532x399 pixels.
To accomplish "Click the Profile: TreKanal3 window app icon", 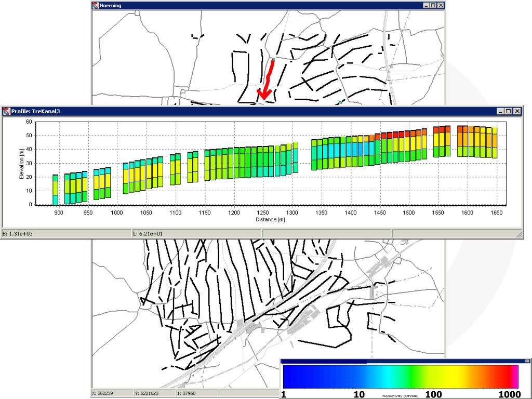I will coord(6,111).
